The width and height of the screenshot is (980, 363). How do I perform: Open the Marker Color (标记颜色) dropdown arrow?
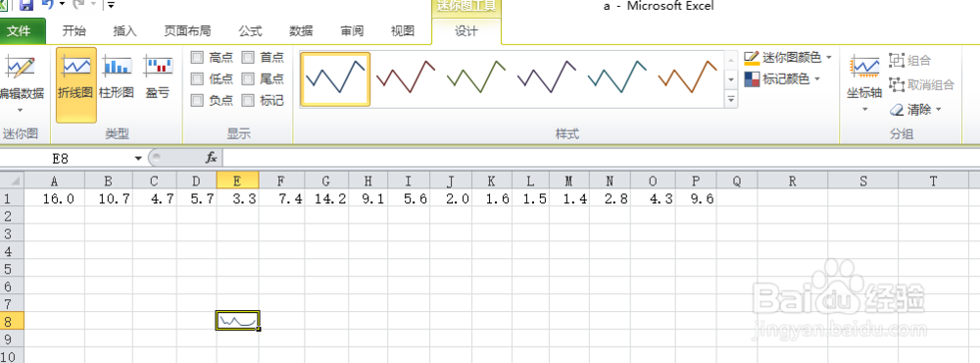tap(817, 78)
